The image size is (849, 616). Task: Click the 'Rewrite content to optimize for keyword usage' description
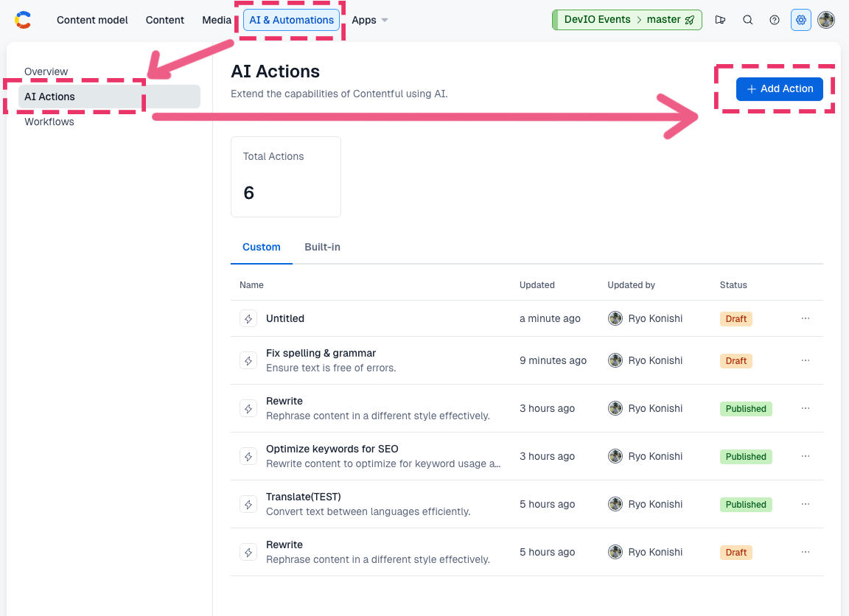coord(383,464)
